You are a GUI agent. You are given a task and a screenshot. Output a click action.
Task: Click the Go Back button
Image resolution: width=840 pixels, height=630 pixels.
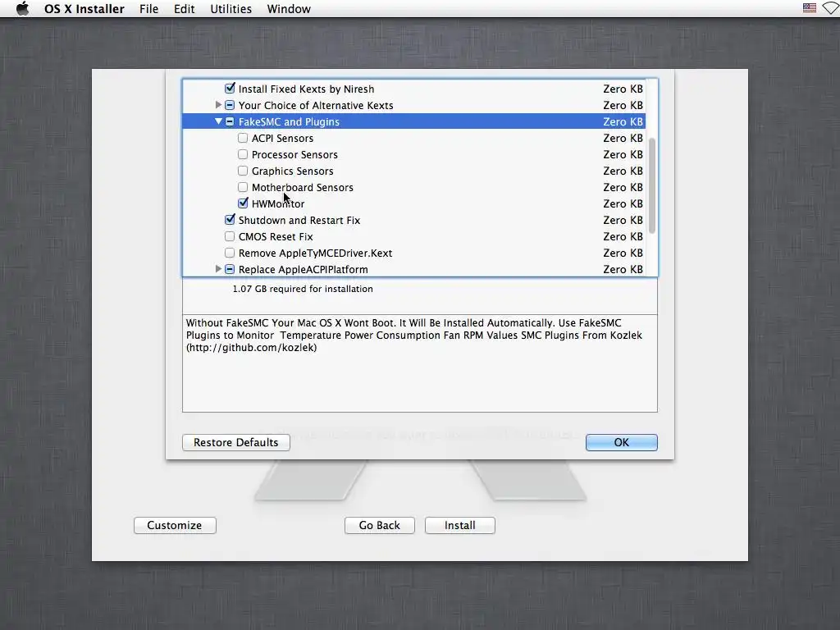click(x=379, y=525)
